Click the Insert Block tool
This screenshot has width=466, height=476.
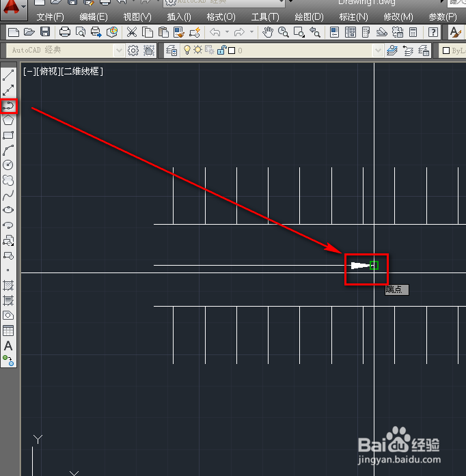(8, 241)
